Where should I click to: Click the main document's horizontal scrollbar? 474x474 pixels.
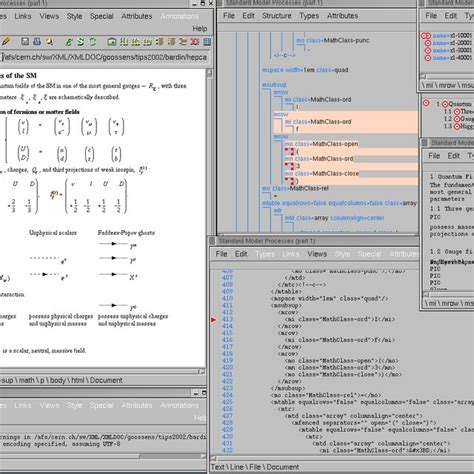(102, 371)
